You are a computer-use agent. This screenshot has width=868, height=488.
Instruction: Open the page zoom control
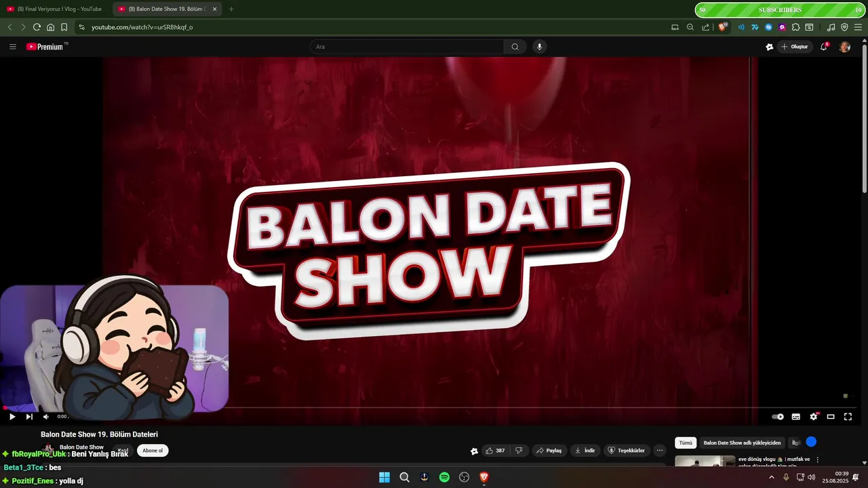click(x=690, y=27)
